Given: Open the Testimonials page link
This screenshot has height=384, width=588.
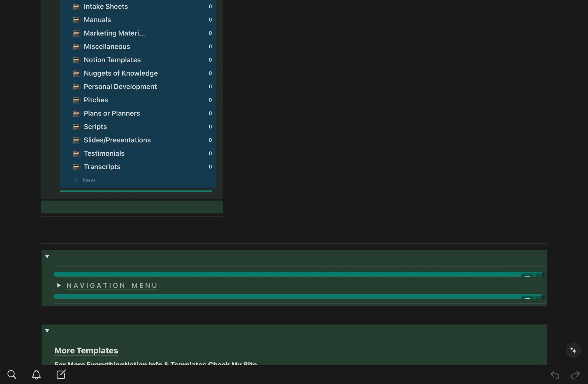Looking at the screenshot, I should click(x=104, y=153).
